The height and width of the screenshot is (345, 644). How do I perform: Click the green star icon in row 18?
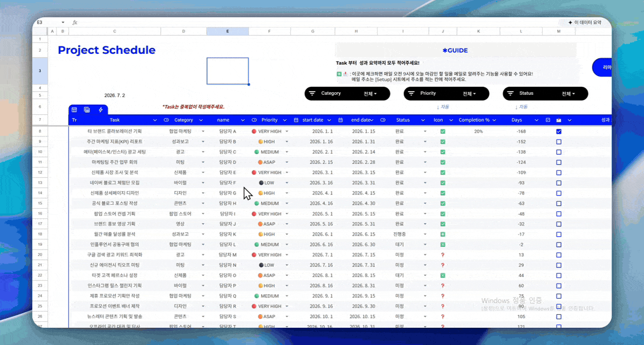tap(443, 234)
